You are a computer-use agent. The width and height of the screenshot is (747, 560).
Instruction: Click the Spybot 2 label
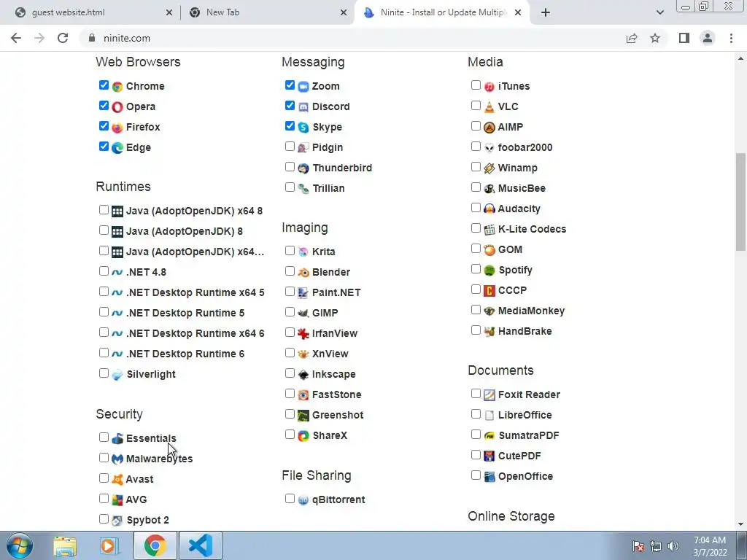147,521
